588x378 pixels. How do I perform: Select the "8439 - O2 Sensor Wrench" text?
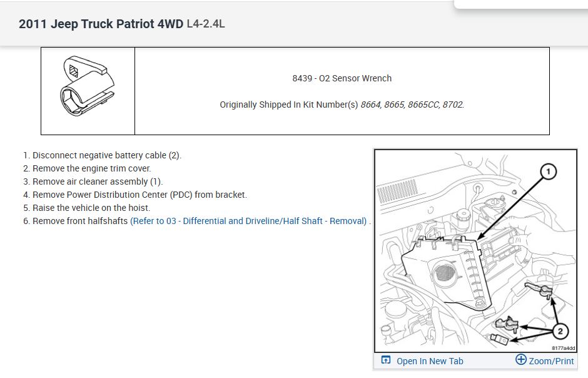pyautogui.click(x=342, y=78)
